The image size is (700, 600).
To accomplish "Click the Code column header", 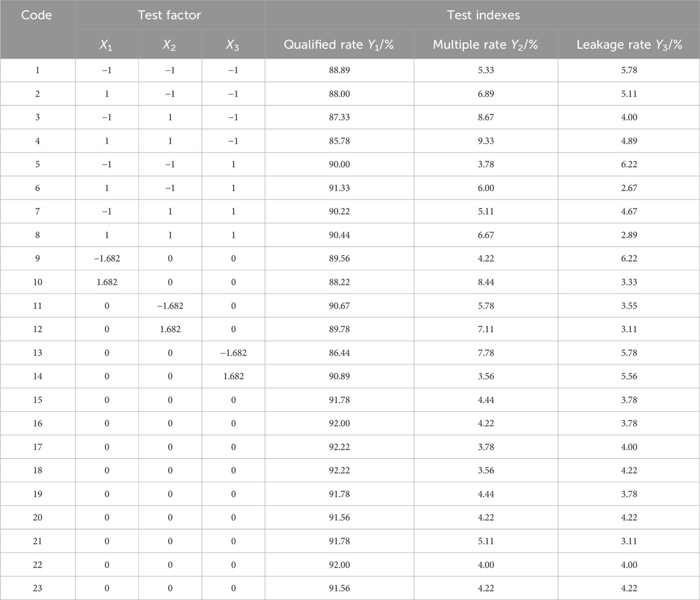I will click(37, 15).
